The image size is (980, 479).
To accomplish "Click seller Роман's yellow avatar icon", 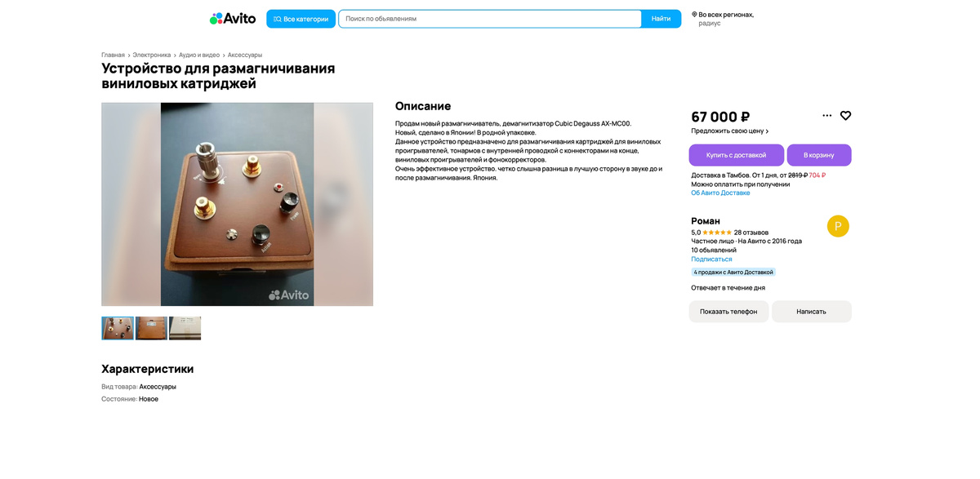I will tap(838, 226).
